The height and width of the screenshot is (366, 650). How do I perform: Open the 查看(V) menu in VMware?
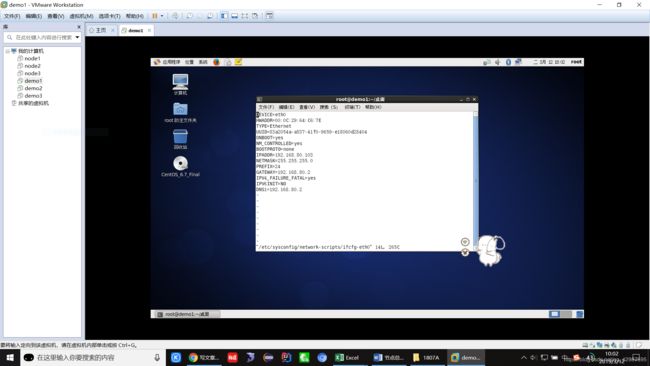pyautogui.click(x=56, y=16)
